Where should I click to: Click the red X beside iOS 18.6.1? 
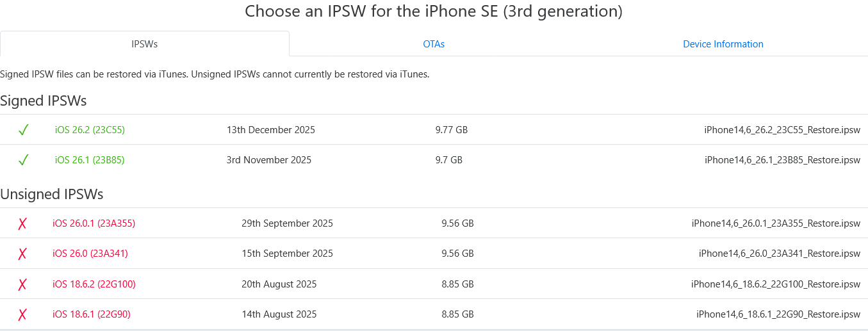click(x=22, y=314)
